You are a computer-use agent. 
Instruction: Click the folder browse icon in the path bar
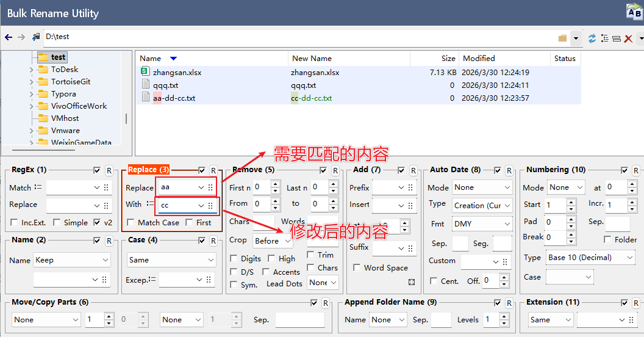point(562,38)
